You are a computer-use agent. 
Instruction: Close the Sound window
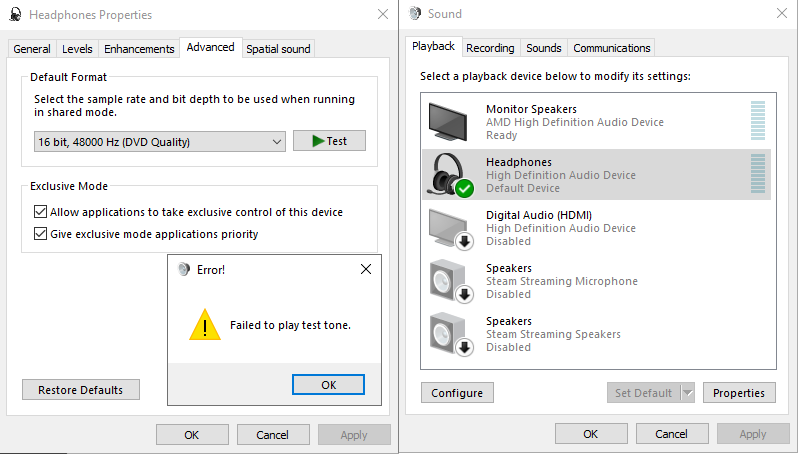(782, 13)
